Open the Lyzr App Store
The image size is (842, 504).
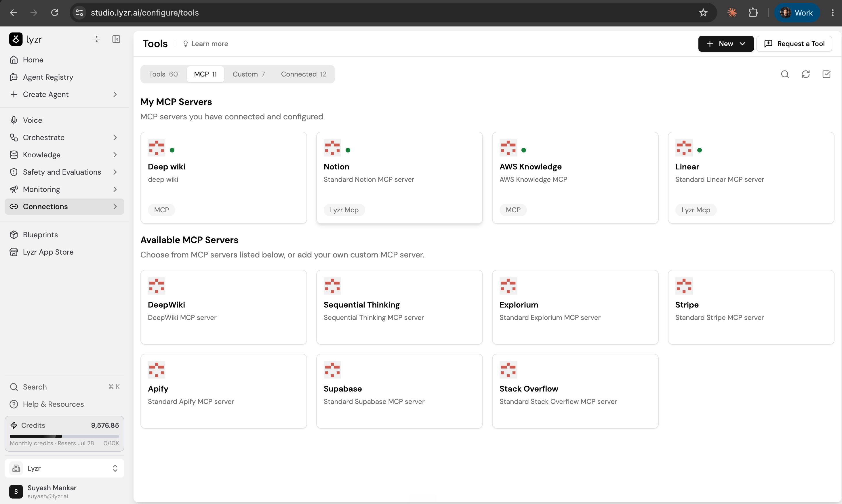coord(64,252)
